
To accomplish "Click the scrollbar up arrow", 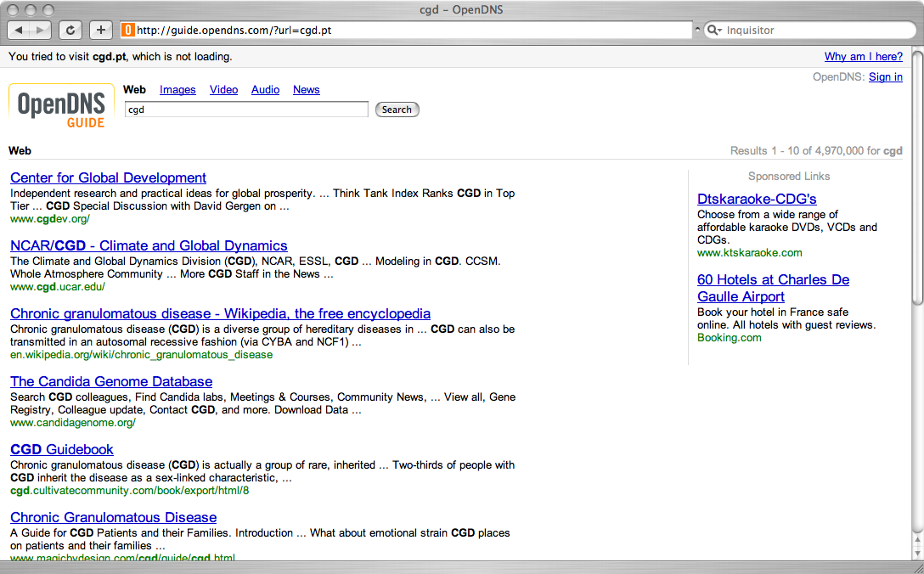I will click(x=917, y=540).
